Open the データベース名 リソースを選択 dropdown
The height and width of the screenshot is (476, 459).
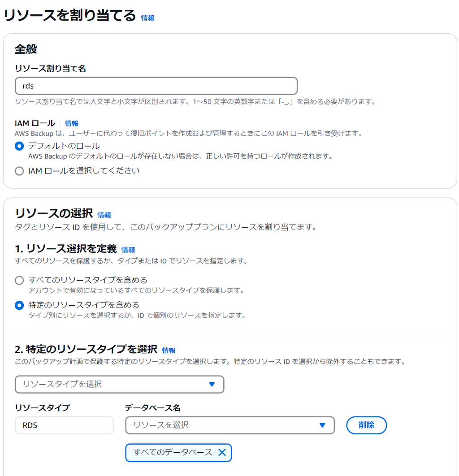click(230, 425)
